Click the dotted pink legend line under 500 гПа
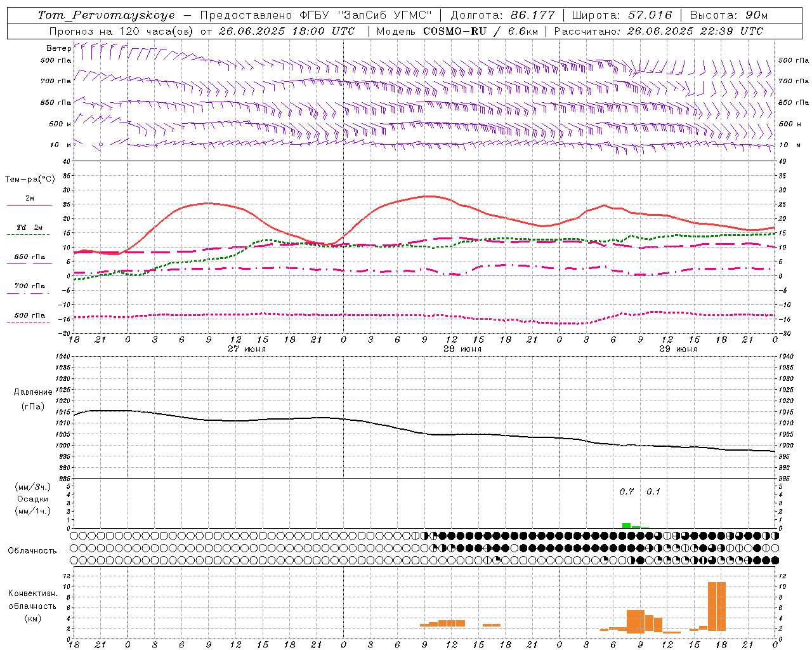This screenshot has width=812, height=650. (x=29, y=322)
